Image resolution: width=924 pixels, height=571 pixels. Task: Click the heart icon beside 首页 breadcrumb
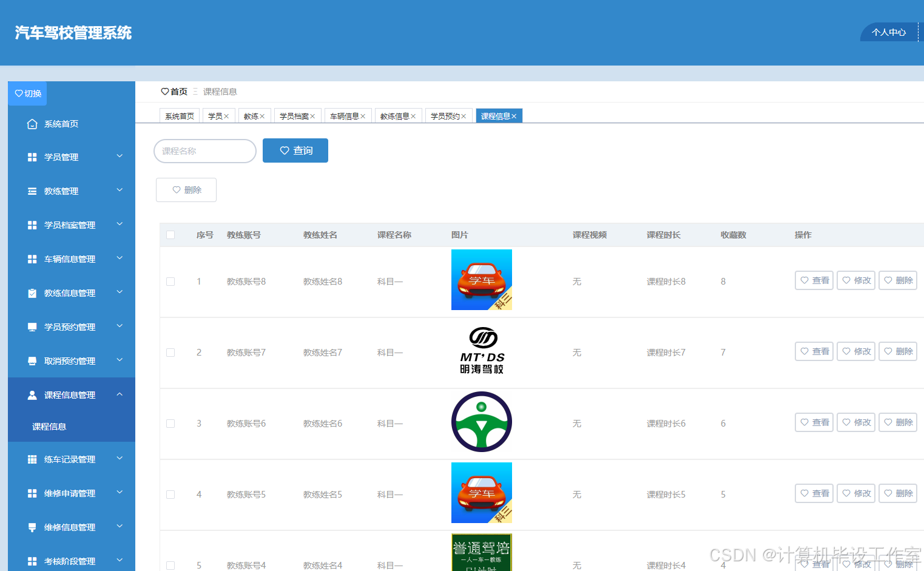(164, 92)
